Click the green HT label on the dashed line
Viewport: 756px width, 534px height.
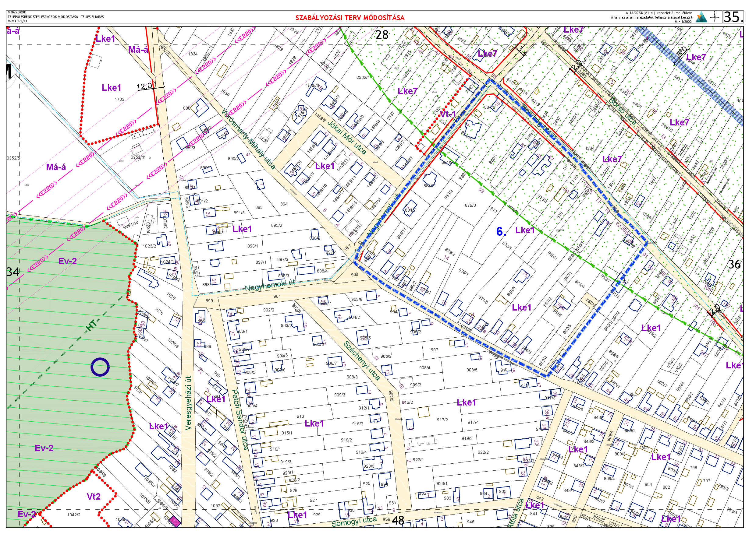[x=91, y=325]
